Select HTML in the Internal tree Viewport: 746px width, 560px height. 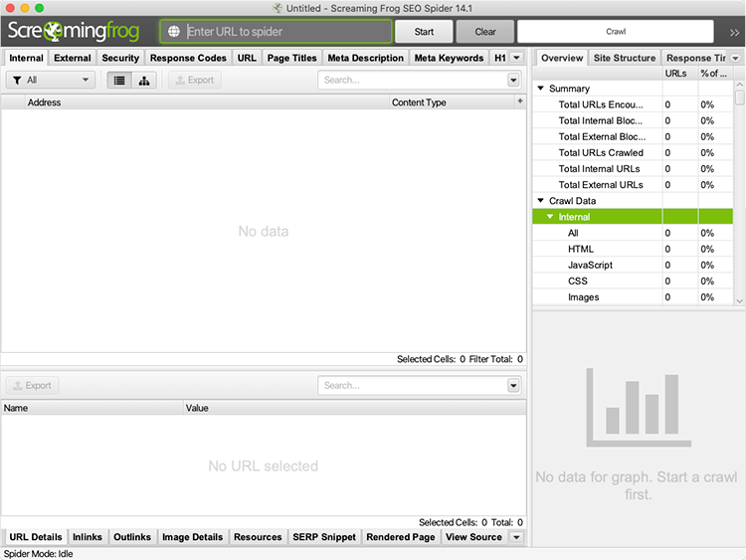coord(580,249)
